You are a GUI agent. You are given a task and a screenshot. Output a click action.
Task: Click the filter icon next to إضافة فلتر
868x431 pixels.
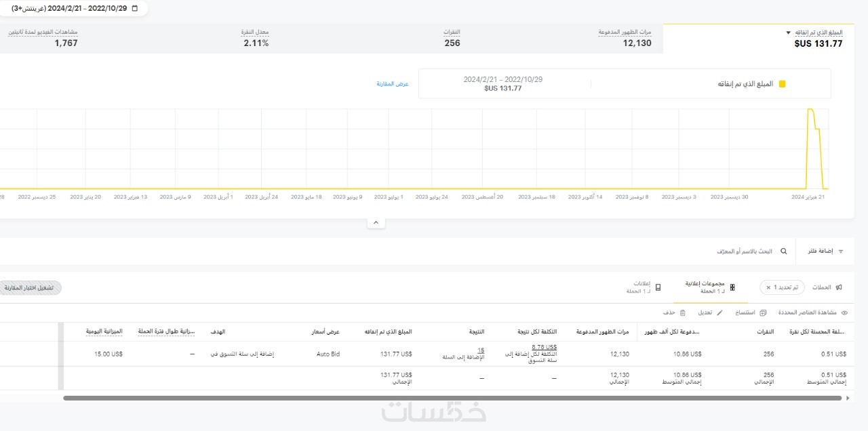(x=841, y=251)
